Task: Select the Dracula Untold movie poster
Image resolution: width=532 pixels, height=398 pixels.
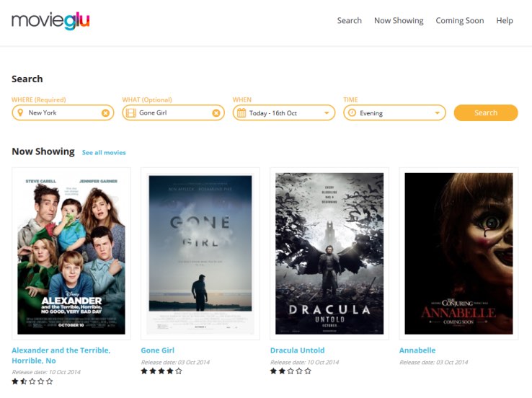Action: tap(329, 254)
